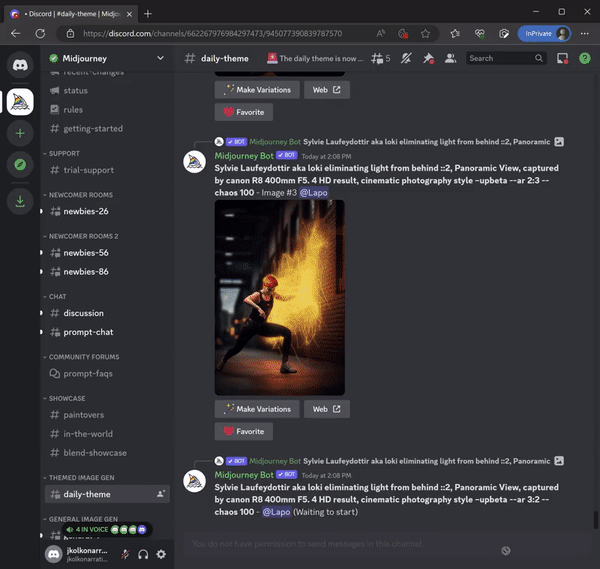
Task: Open pinned messages pin icon
Action: (428, 59)
